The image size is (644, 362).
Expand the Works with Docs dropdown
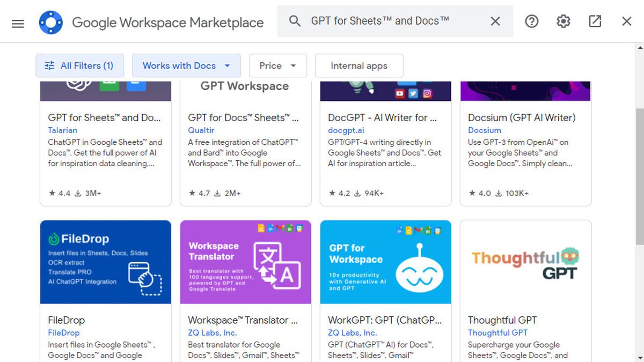tap(186, 65)
